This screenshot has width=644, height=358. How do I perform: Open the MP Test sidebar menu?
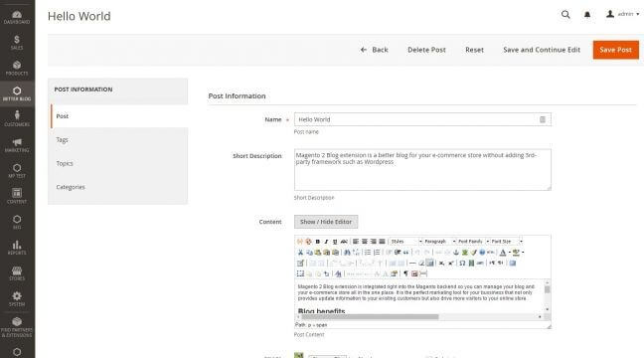coord(17,171)
